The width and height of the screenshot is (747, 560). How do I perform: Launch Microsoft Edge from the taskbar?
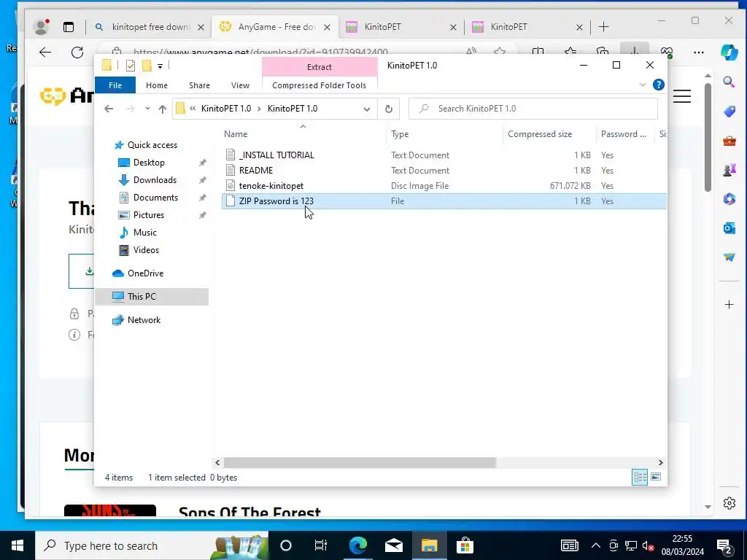click(x=358, y=545)
